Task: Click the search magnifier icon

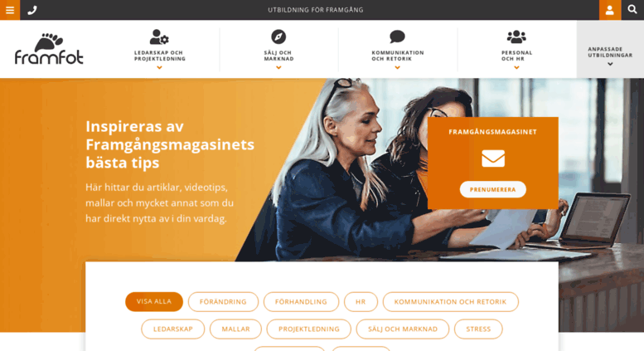Action: 632,9
